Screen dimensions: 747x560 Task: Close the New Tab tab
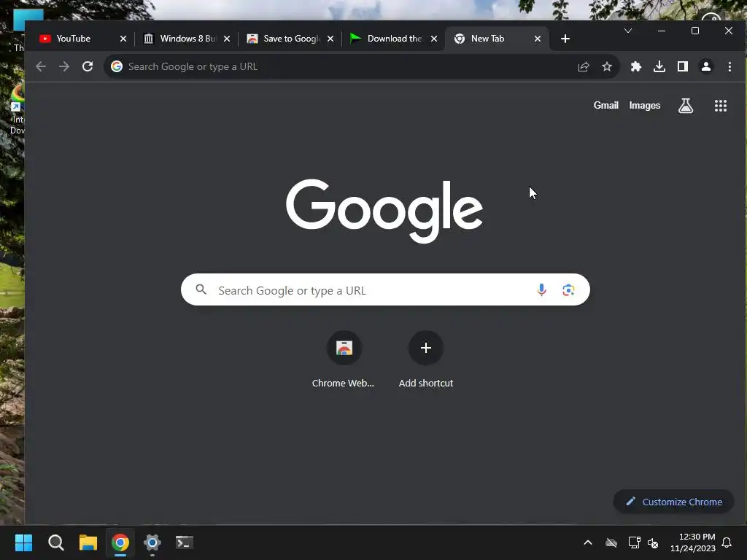(x=538, y=39)
